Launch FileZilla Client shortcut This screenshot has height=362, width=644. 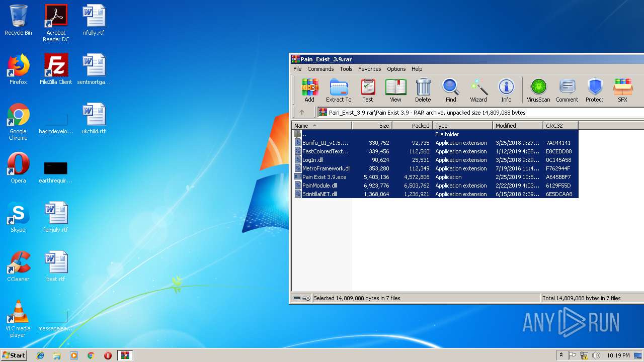56,69
